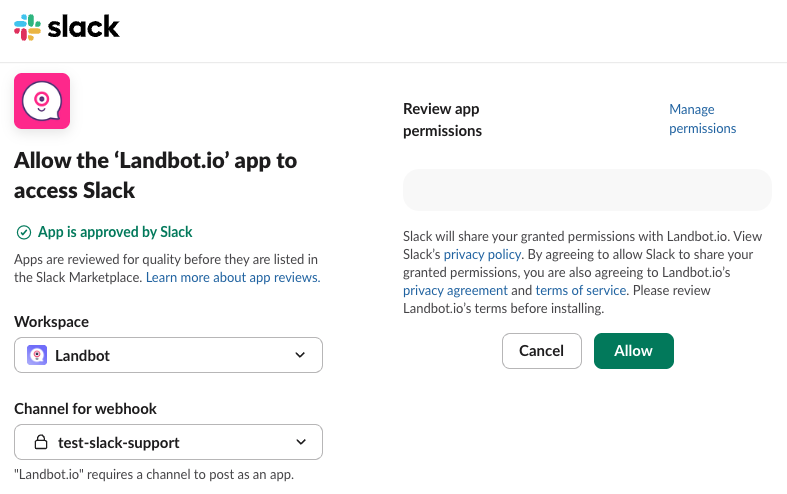Open the terms of service link

(x=581, y=290)
